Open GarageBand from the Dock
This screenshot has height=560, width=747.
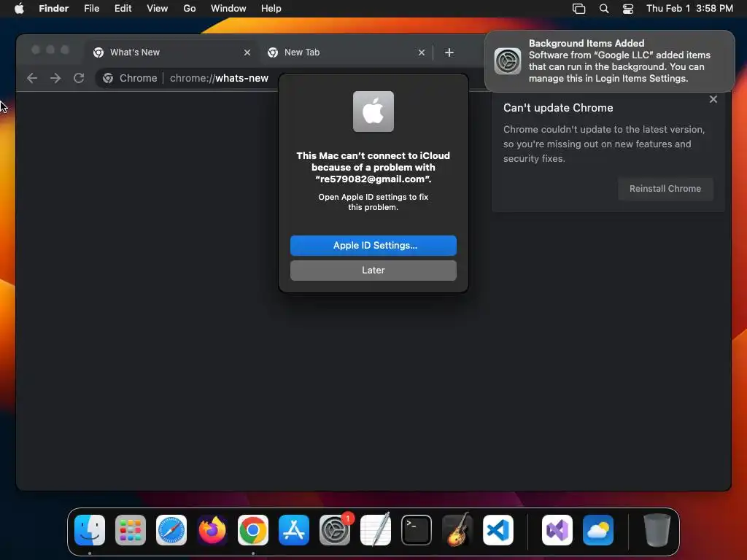click(457, 530)
